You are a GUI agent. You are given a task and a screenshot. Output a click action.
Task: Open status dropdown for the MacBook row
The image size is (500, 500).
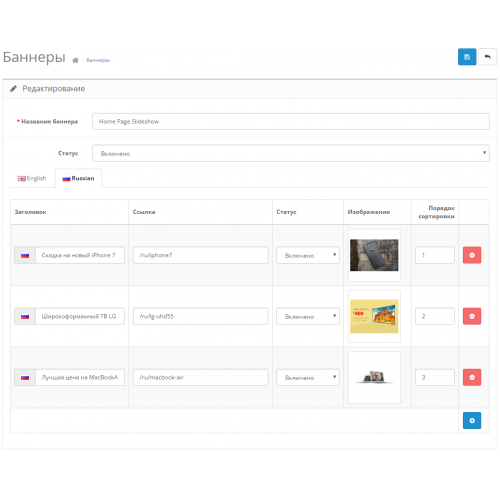308,377
